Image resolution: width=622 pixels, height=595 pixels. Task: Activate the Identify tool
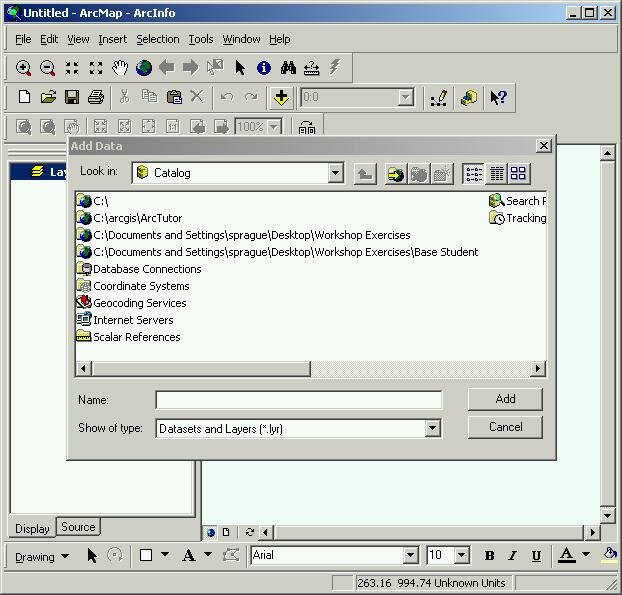tap(264, 68)
